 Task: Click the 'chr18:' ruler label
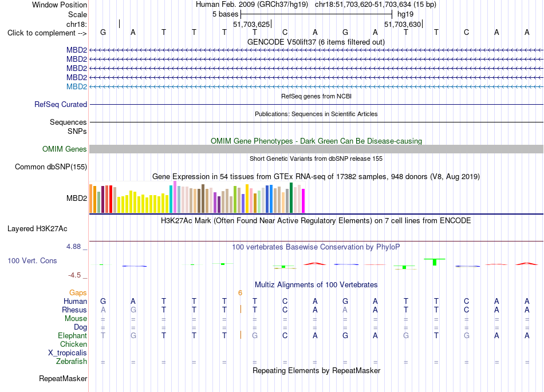coord(77,24)
